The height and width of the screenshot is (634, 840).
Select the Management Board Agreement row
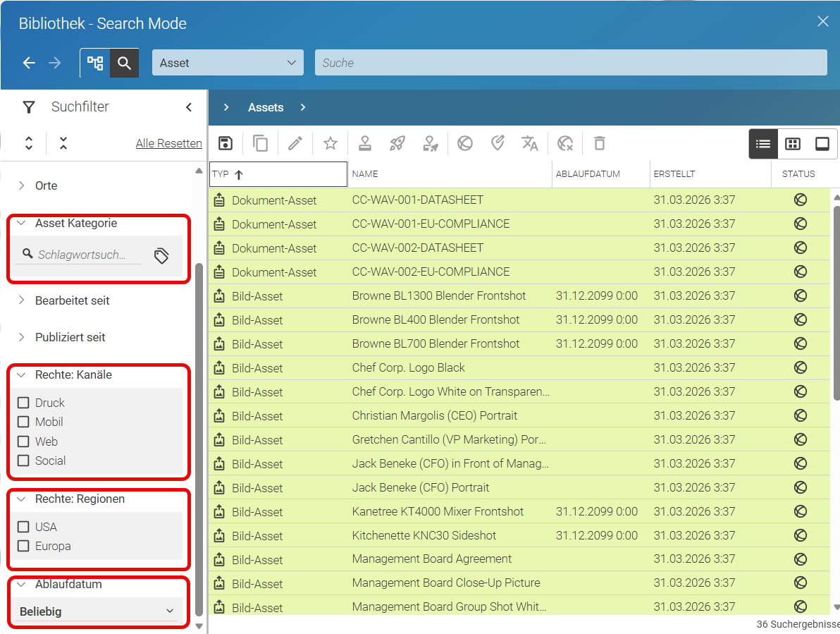click(x=519, y=559)
